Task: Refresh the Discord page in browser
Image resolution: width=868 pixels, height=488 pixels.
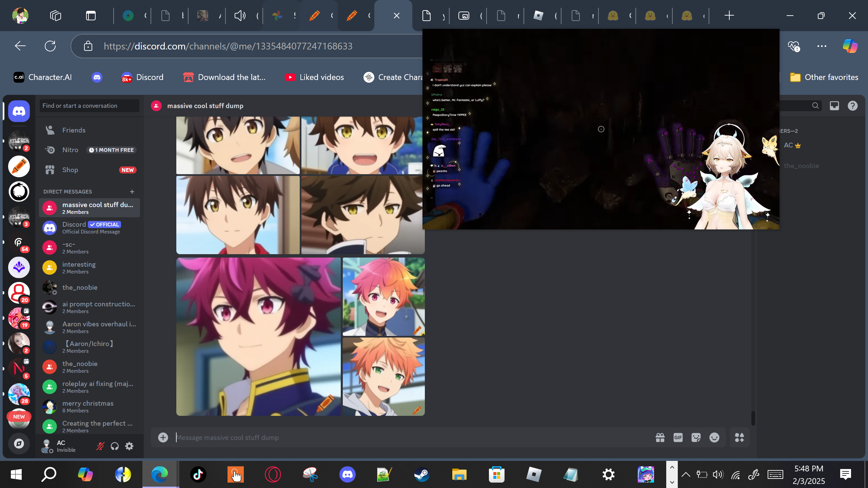Action: 50,46
